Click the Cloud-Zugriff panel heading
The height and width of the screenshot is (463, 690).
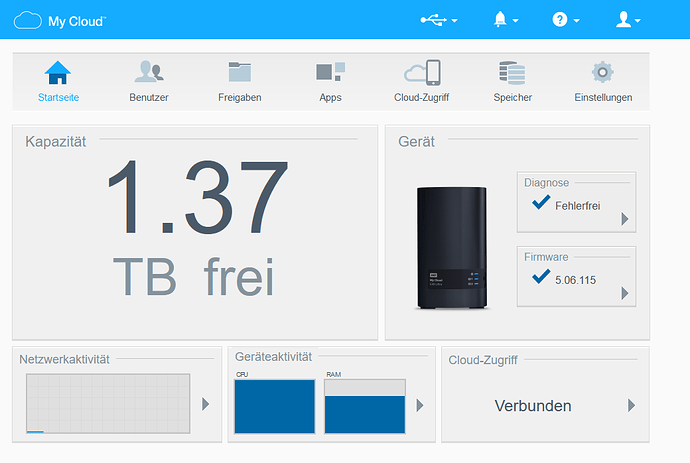pos(483,360)
